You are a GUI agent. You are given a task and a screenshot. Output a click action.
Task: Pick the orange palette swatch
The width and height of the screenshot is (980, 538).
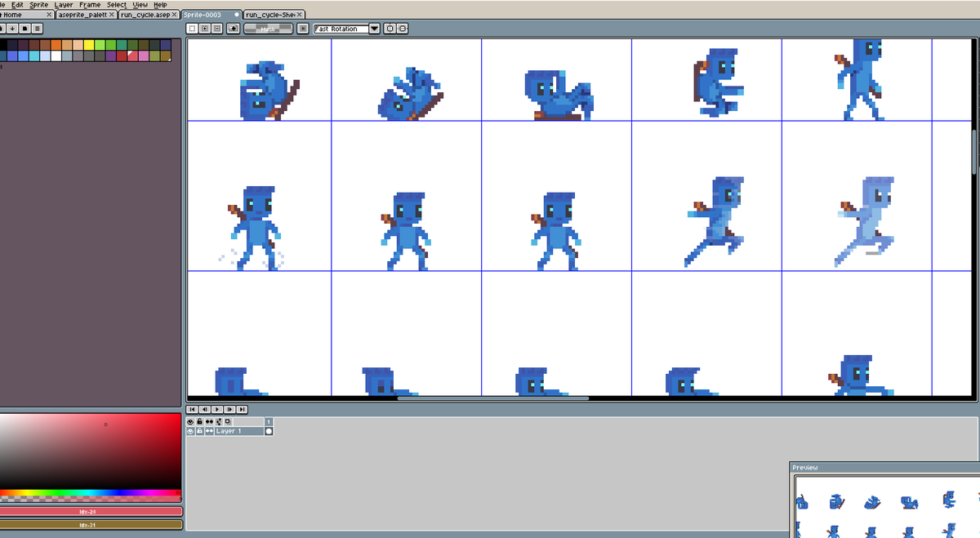[x=56, y=44]
